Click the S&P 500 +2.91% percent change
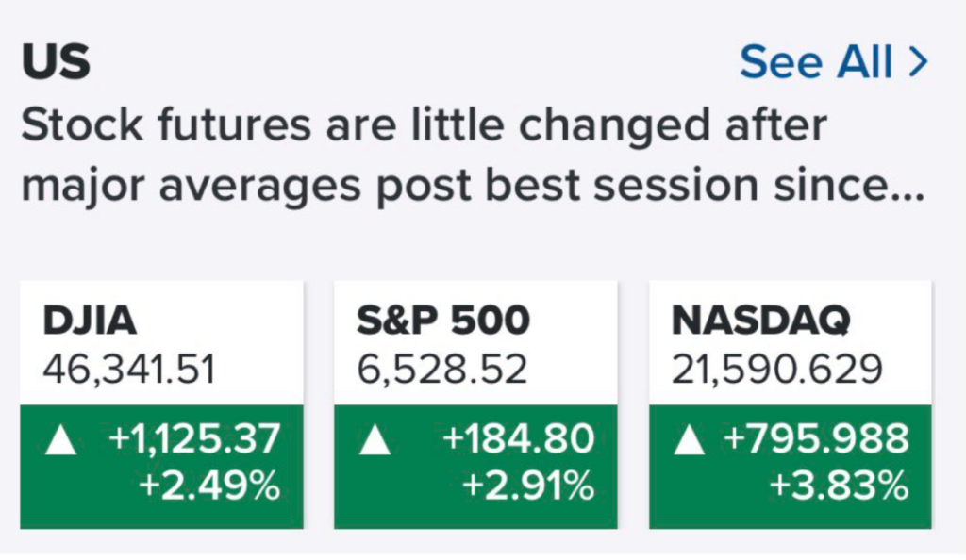Image resolution: width=966 pixels, height=560 pixels. 528,486
